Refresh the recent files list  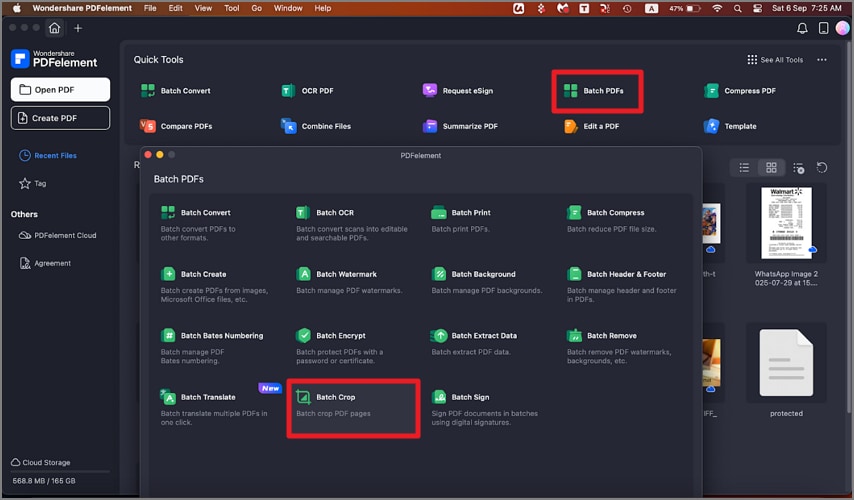[822, 168]
